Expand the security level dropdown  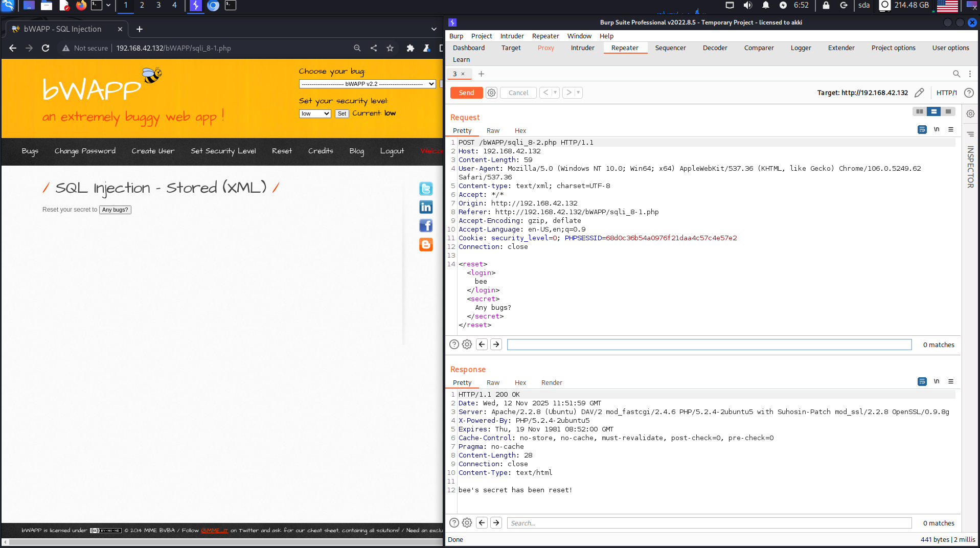pos(314,113)
